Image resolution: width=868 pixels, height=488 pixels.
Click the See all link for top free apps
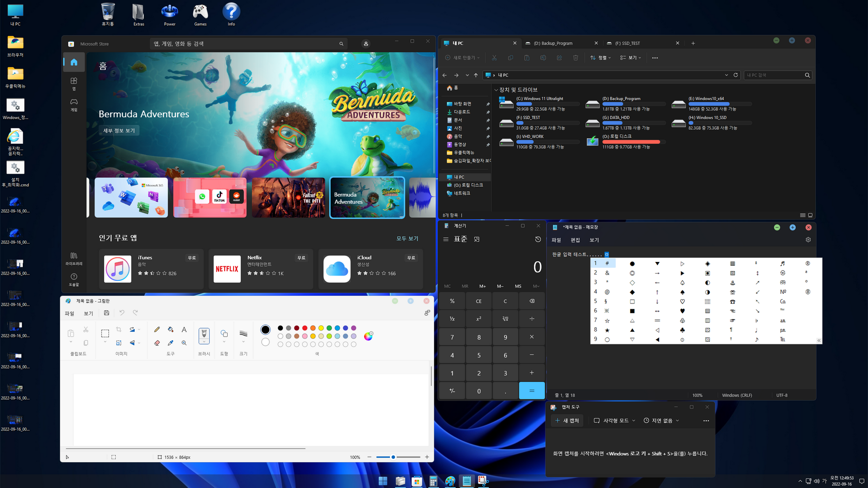coord(407,238)
